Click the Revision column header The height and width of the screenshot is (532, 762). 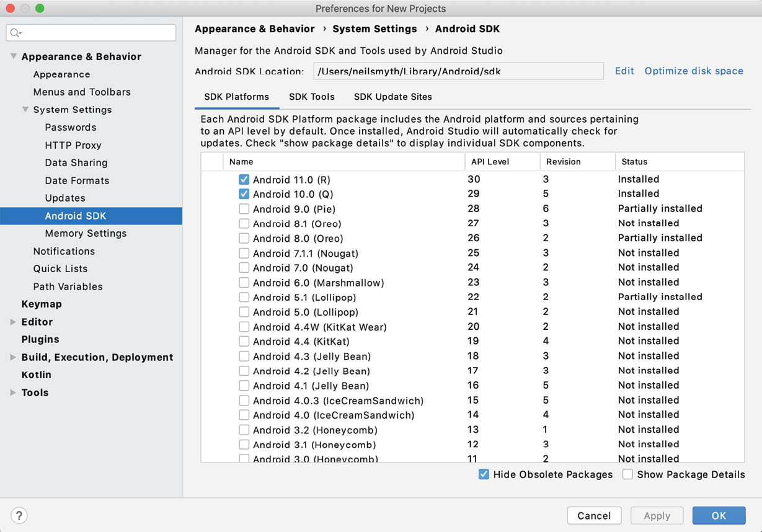[x=577, y=162]
